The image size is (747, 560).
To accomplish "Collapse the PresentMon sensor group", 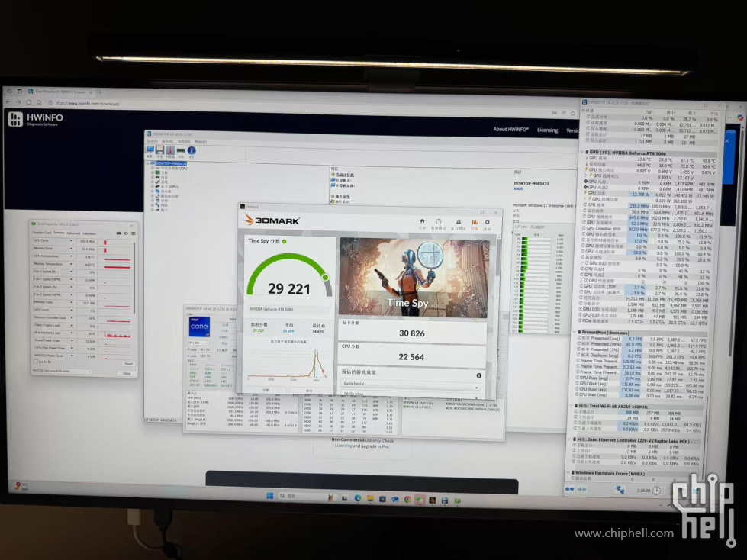I will 575,332.
